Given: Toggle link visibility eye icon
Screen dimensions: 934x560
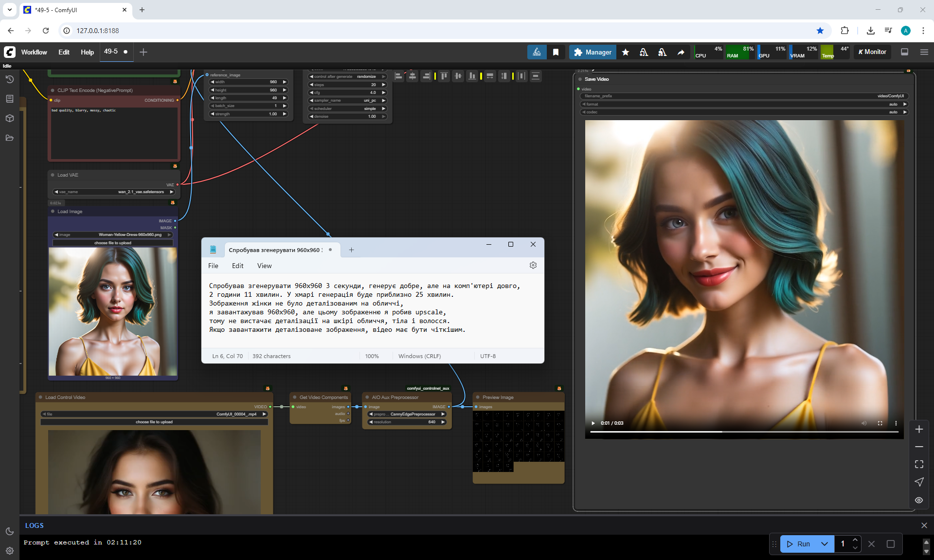Looking at the screenshot, I should [x=918, y=500].
